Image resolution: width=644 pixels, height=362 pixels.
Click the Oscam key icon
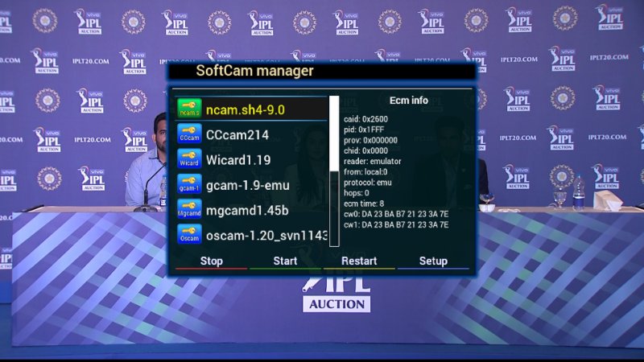tap(189, 234)
